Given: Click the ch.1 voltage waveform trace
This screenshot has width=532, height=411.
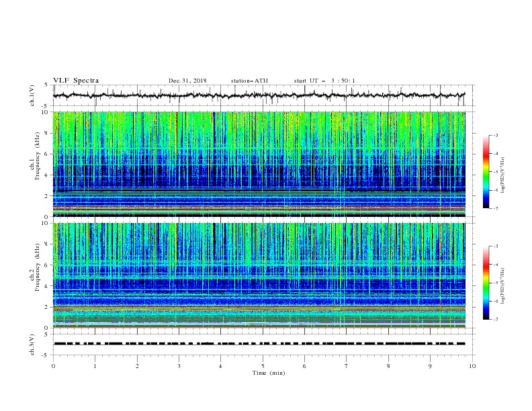Looking at the screenshot, I should [x=259, y=95].
